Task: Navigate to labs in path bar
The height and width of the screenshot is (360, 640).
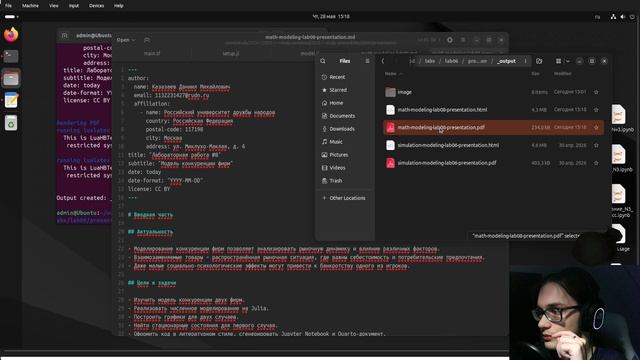Action: (430, 61)
